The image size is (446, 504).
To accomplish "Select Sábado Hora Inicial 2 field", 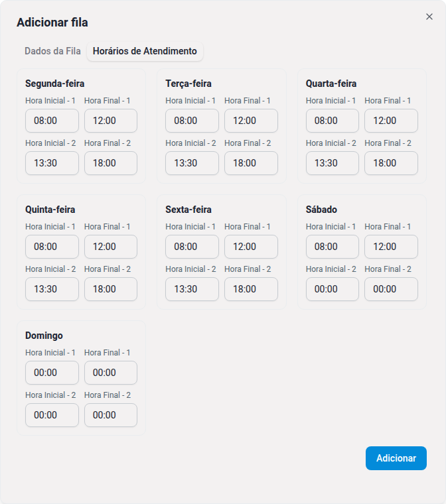I will pos(333,289).
